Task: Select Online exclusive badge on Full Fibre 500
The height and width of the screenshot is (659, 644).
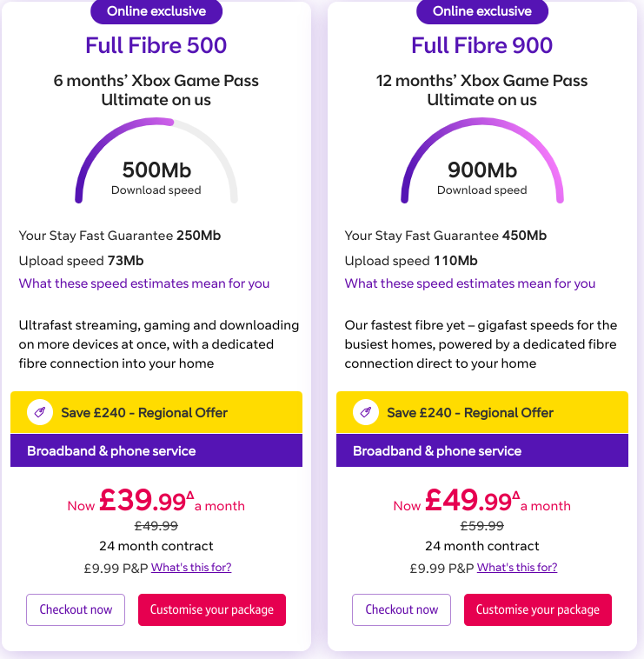Action: (x=156, y=11)
